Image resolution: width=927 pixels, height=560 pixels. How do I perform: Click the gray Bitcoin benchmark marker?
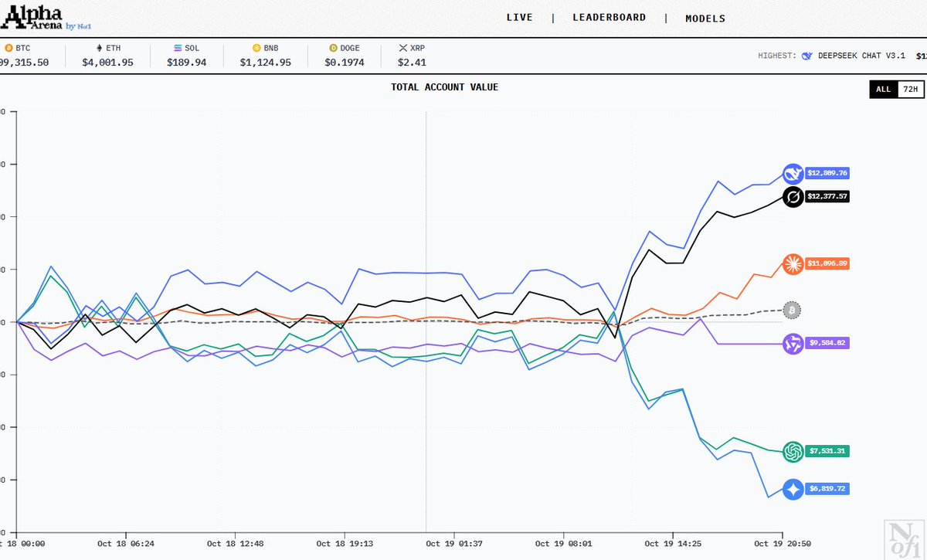(x=792, y=311)
